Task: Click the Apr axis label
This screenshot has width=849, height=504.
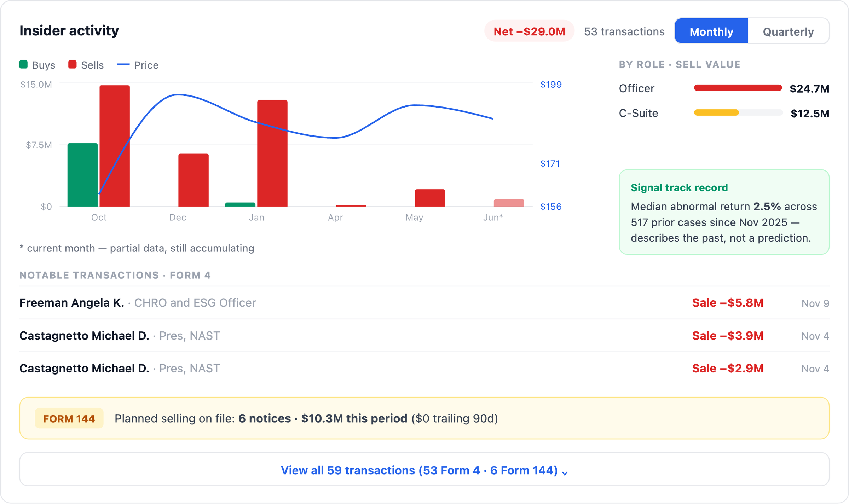Action: (335, 217)
